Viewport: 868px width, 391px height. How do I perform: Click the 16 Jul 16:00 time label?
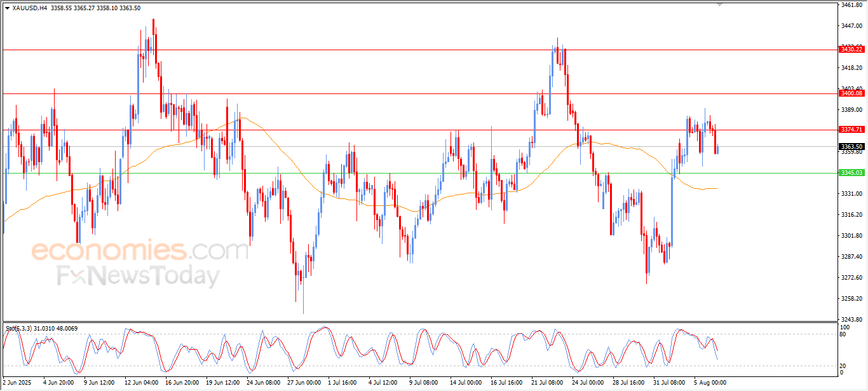(508, 383)
